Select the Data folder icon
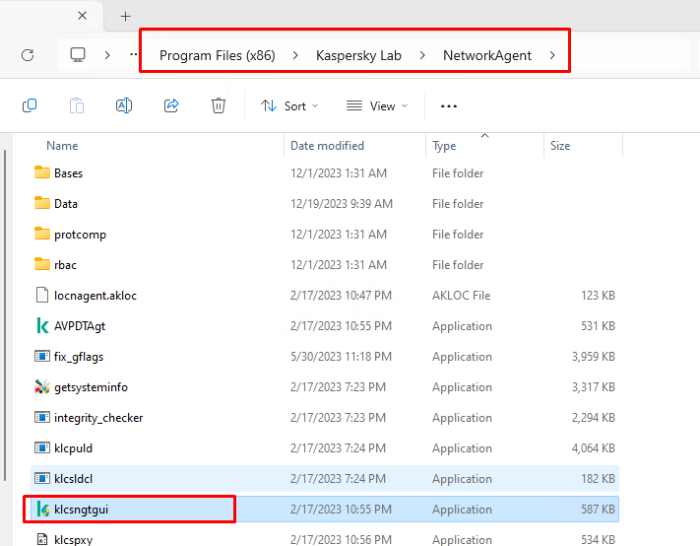Screen dimensions: 700x546 tap(42, 204)
